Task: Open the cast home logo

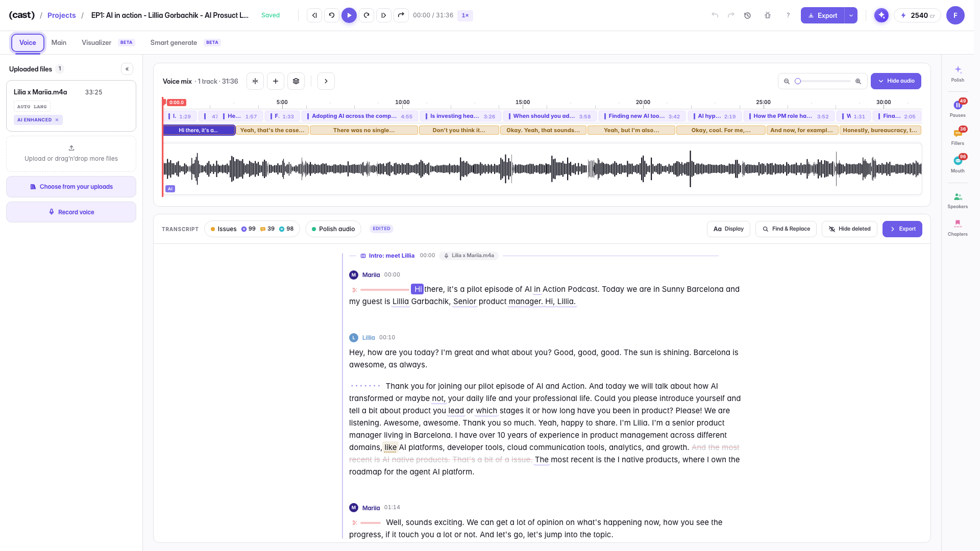Action: (x=21, y=15)
